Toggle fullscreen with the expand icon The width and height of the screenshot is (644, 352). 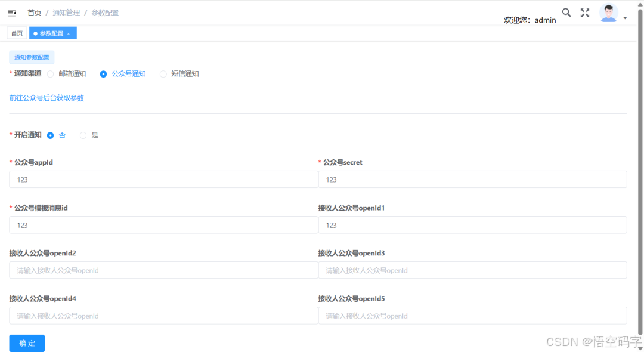click(x=585, y=13)
